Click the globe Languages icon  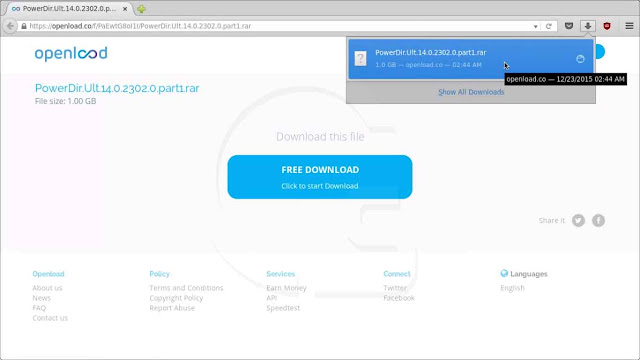coord(504,273)
